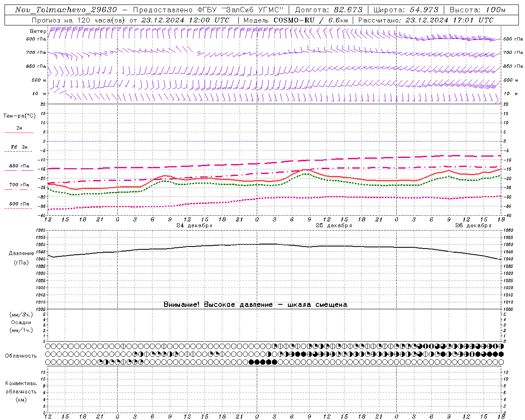Click the '(км)' unit under convective cloudiness
Image resolution: width=525 pixels, height=420 pixels.
tap(21, 399)
